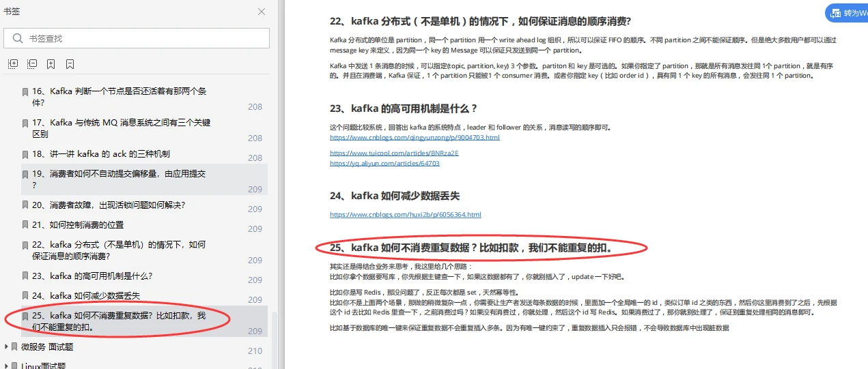Open the yq.aliyun.com/articles/64703 link
Screen dimensions: 868x369
pos(384,163)
